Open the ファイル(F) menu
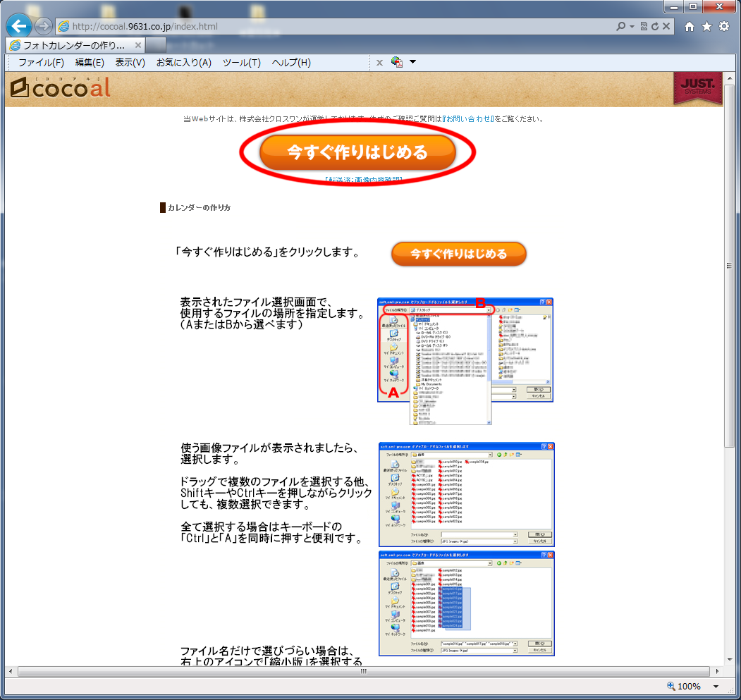Image resolution: width=741 pixels, height=700 pixels. (41, 63)
